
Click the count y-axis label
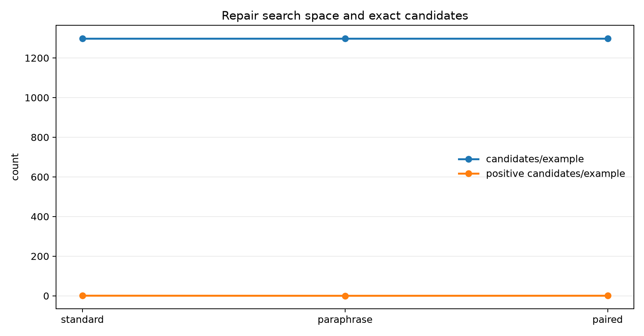15,167
